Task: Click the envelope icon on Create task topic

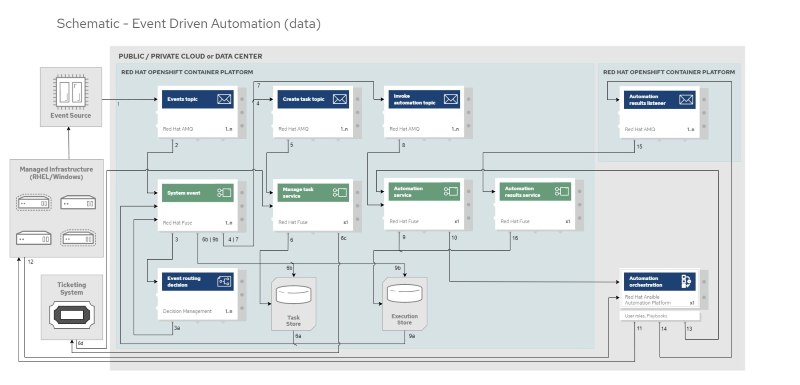Action: click(340, 99)
